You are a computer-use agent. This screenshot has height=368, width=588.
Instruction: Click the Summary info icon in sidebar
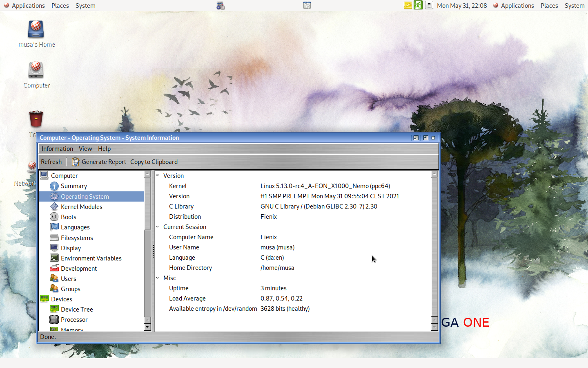(54, 186)
